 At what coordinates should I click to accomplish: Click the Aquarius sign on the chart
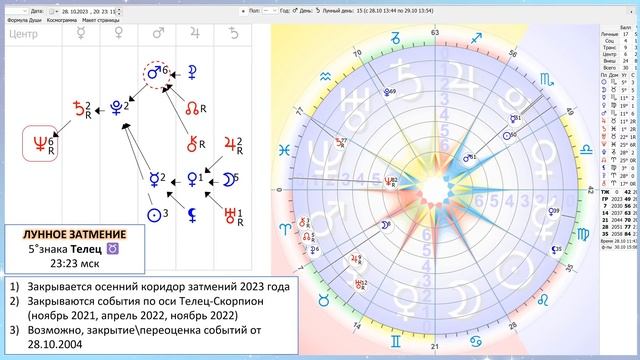[x=325, y=76]
